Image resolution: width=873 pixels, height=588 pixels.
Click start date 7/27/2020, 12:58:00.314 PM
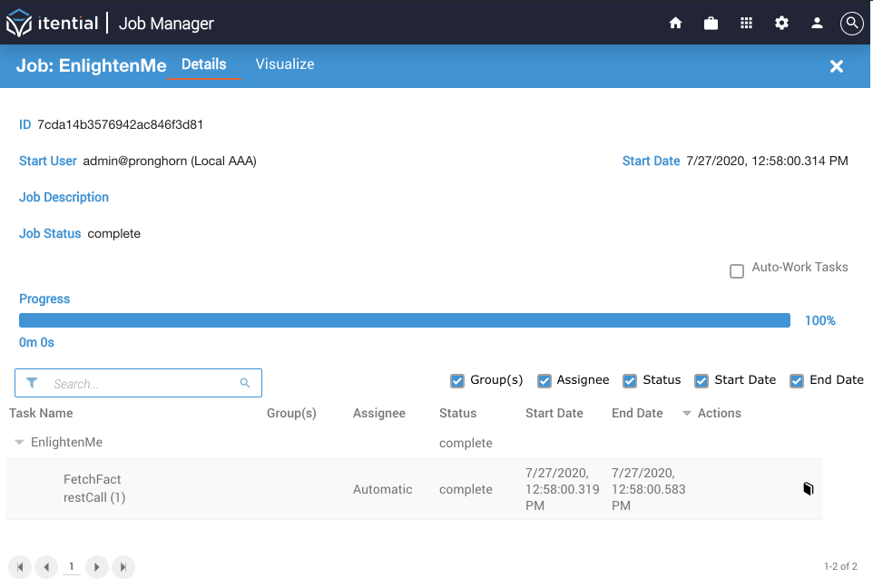(767, 161)
